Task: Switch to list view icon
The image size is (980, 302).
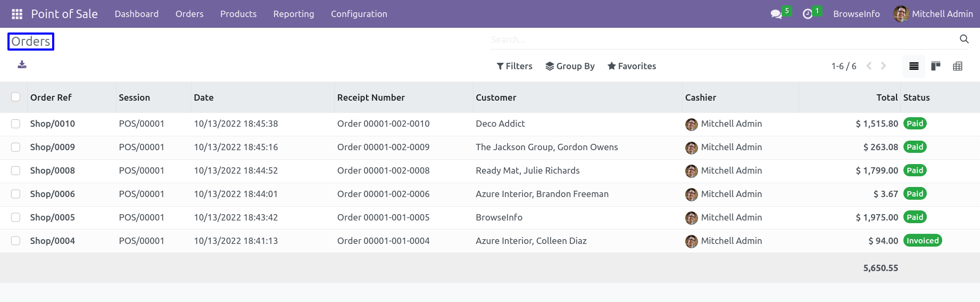Action: coord(914,66)
